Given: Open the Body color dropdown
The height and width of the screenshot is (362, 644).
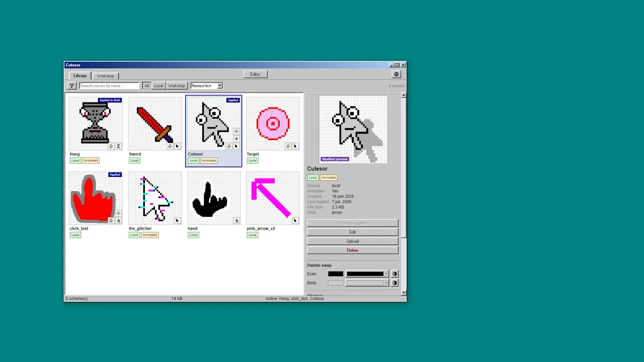Looking at the screenshot, I should (367, 283).
